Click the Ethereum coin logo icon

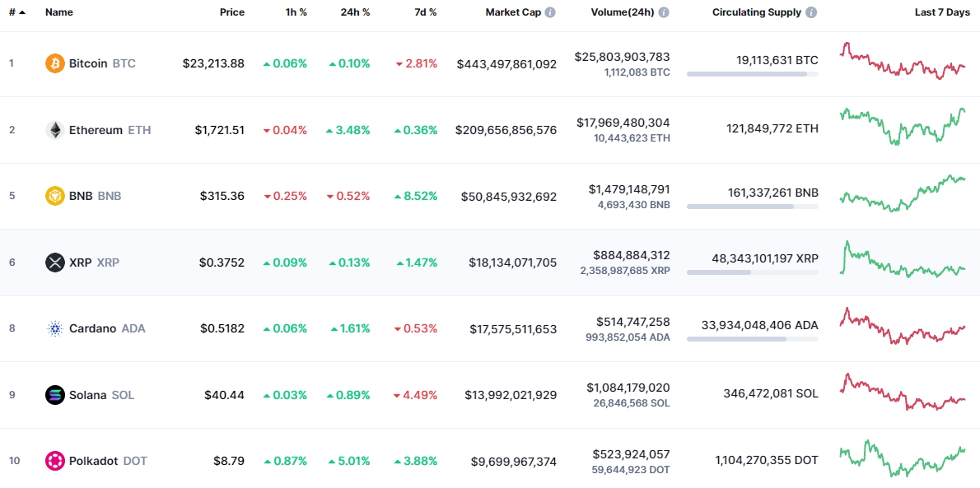click(x=55, y=130)
